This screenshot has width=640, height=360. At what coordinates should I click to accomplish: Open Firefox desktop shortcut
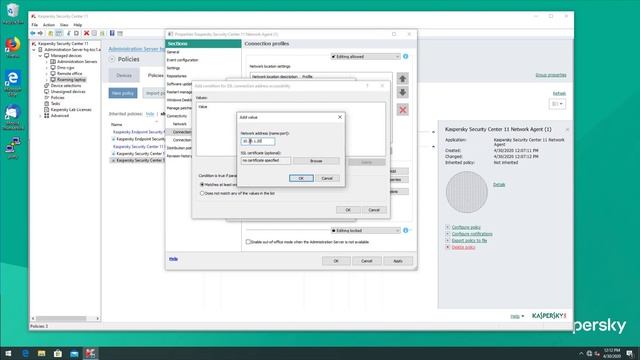click(x=13, y=47)
